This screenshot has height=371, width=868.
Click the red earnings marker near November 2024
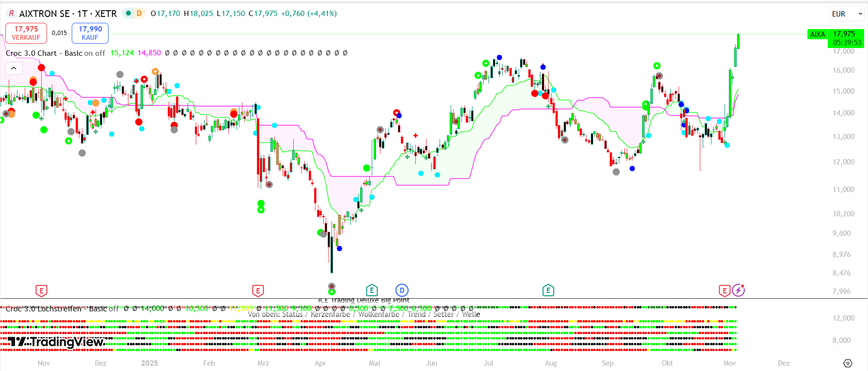pyautogui.click(x=41, y=291)
